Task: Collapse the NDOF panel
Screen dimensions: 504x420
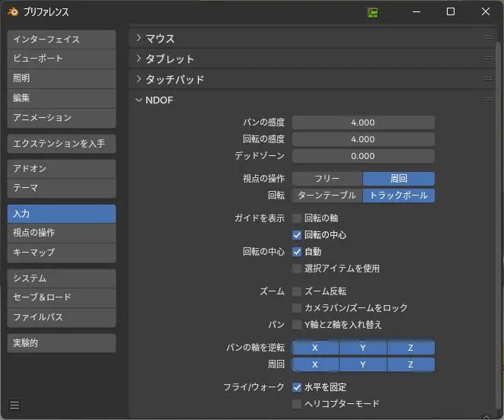Action: tap(139, 100)
